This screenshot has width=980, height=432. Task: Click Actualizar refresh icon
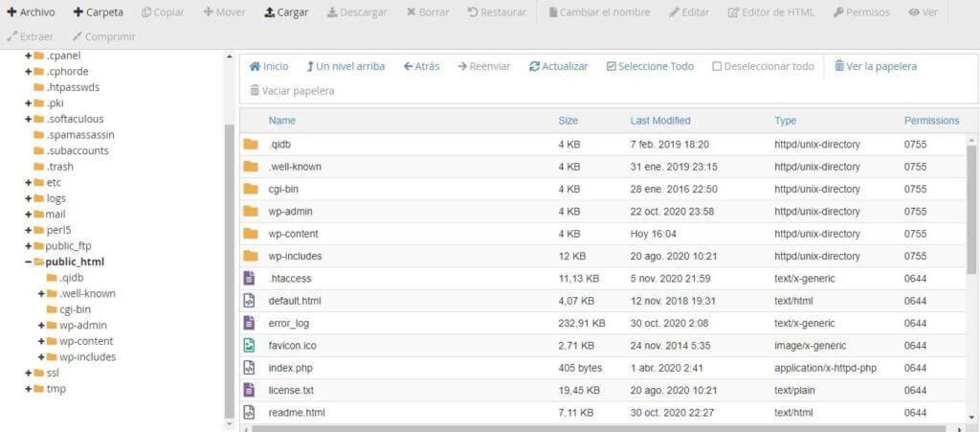(x=534, y=66)
